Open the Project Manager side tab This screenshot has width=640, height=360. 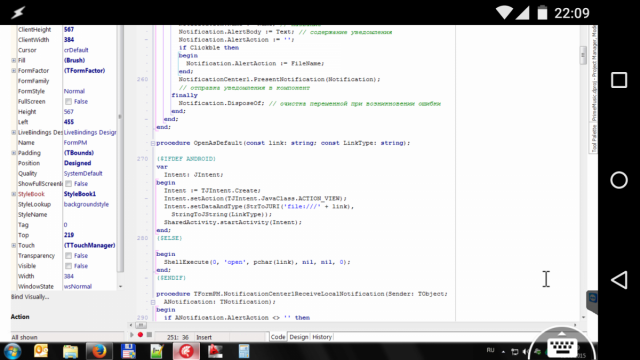[594, 73]
